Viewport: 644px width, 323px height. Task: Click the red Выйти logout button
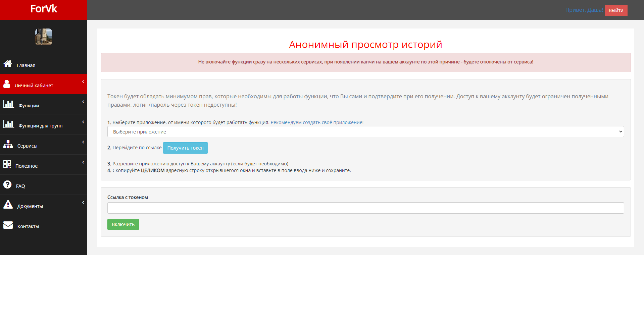pyautogui.click(x=616, y=10)
